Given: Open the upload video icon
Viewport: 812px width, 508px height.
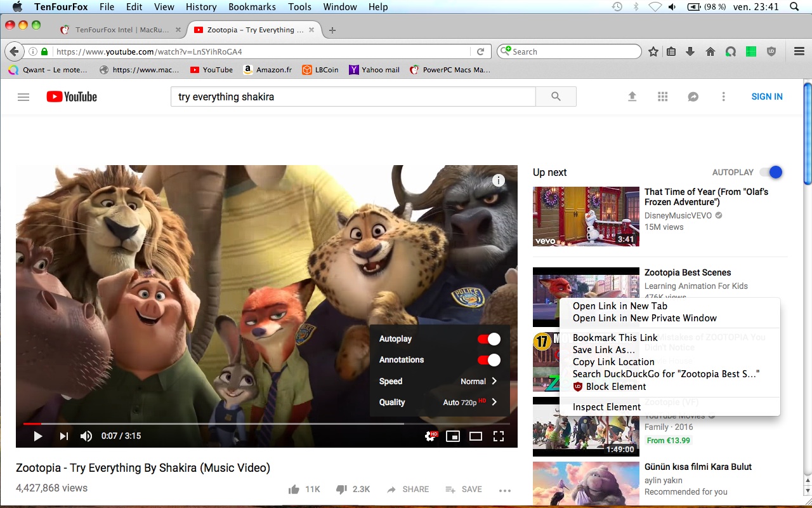Looking at the screenshot, I should 632,97.
